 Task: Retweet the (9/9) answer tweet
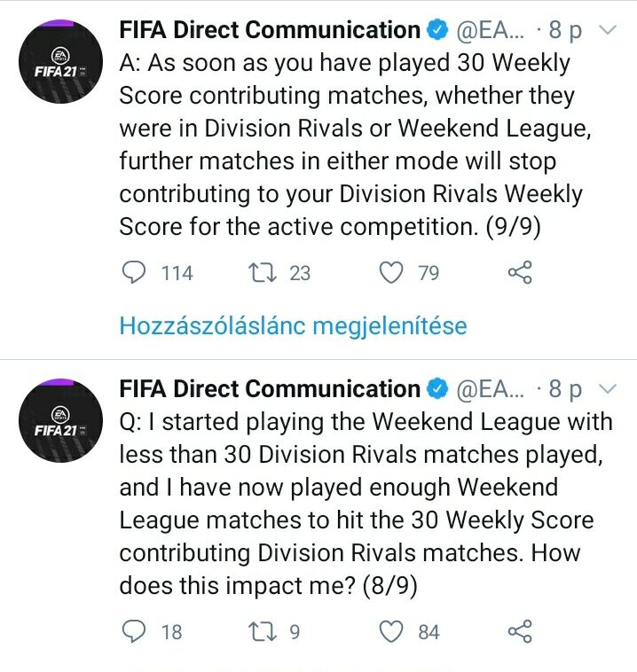263,273
